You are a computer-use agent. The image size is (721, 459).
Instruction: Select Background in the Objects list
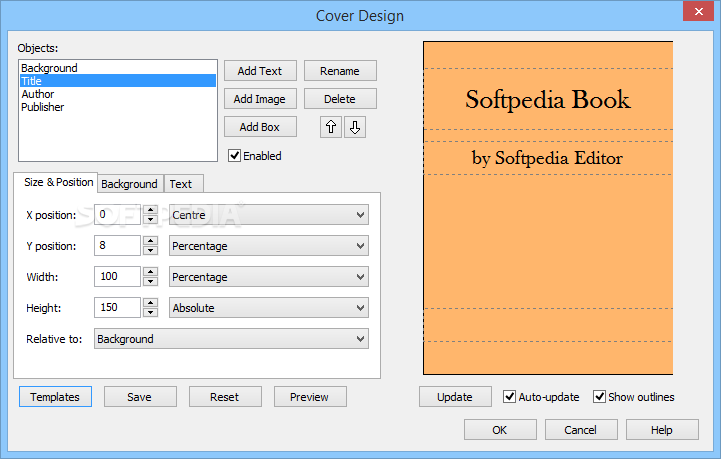[x=118, y=68]
